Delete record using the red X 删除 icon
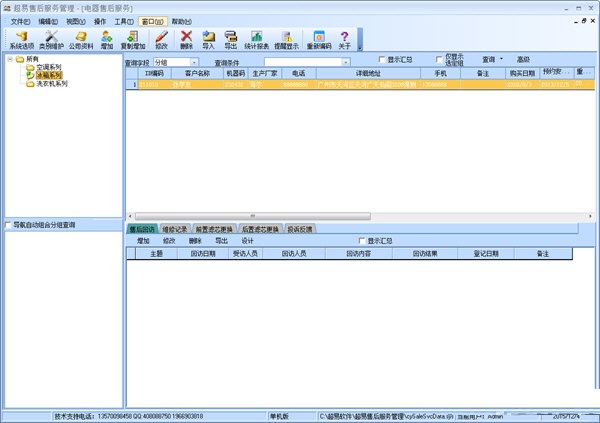This screenshot has height=423, width=600. pyautogui.click(x=186, y=40)
